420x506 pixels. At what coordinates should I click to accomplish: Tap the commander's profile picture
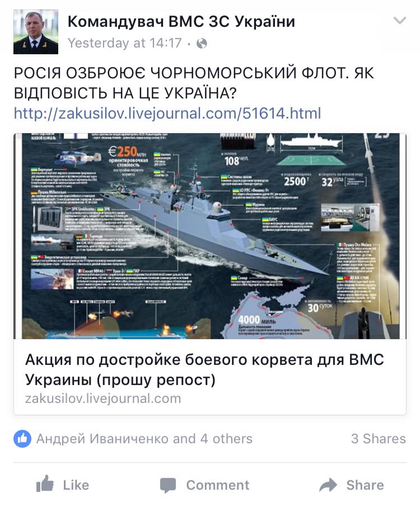(36, 31)
